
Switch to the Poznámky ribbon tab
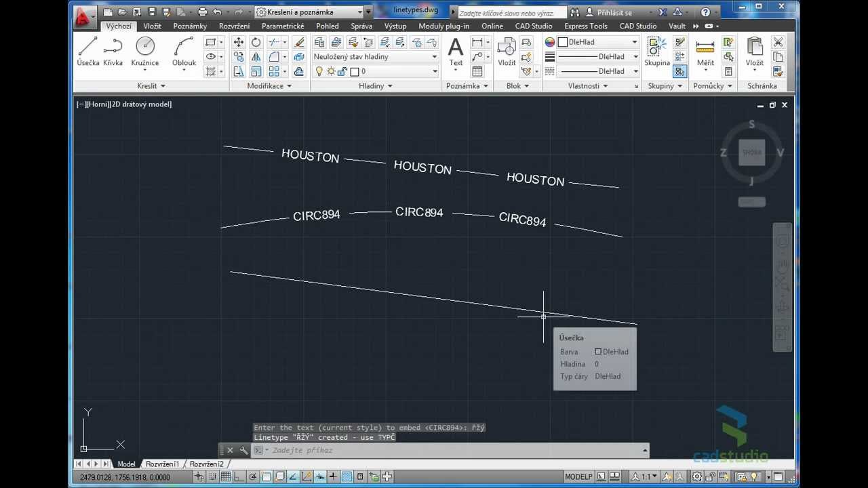coord(190,26)
